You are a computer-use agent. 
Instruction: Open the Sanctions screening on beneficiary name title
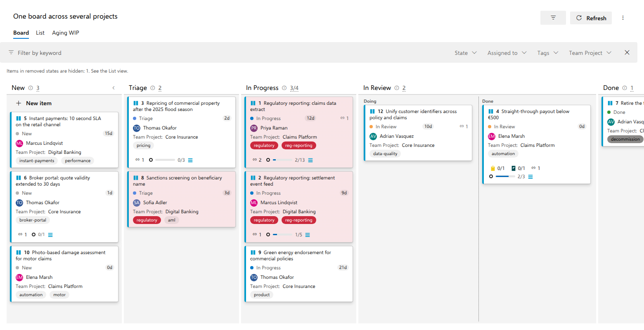pos(178,181)
